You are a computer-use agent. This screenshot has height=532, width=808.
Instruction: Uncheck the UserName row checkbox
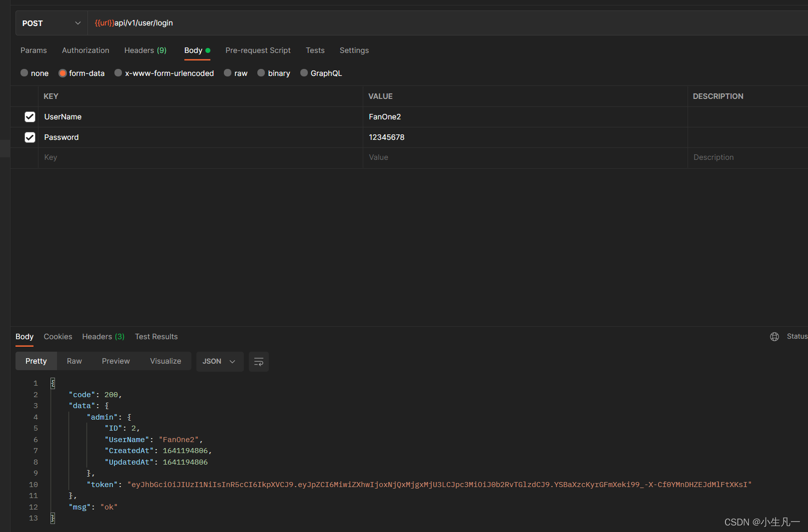tap(30, 117)
